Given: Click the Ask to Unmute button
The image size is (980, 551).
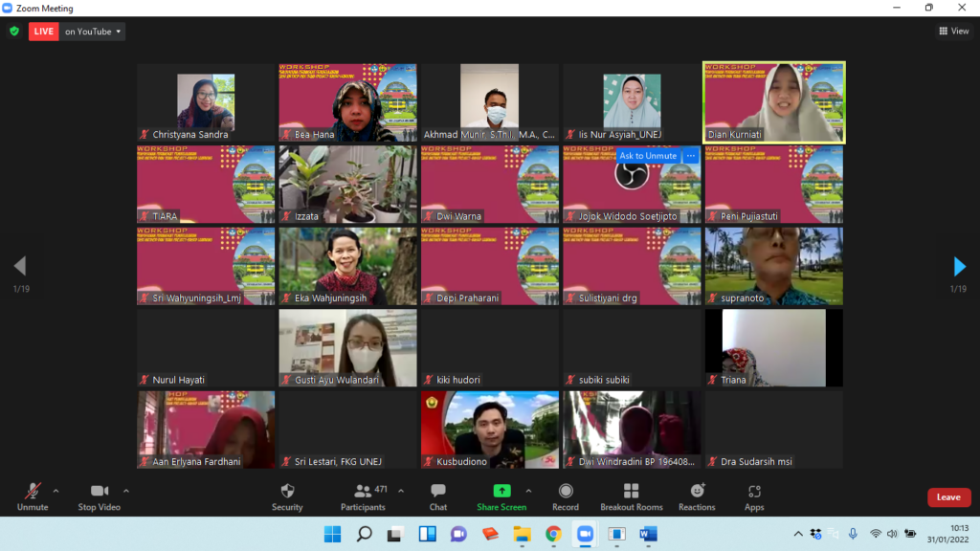Looking at the screenshot, I should click(x=648, y=156).
